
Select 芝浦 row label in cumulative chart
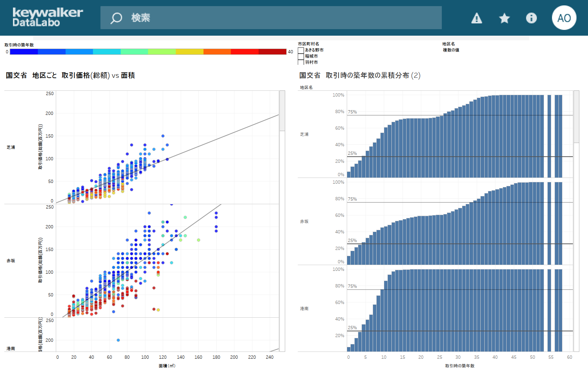(304, 134)
